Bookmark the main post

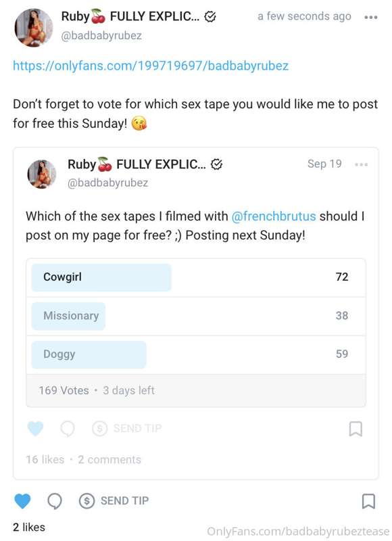point(368,501)
